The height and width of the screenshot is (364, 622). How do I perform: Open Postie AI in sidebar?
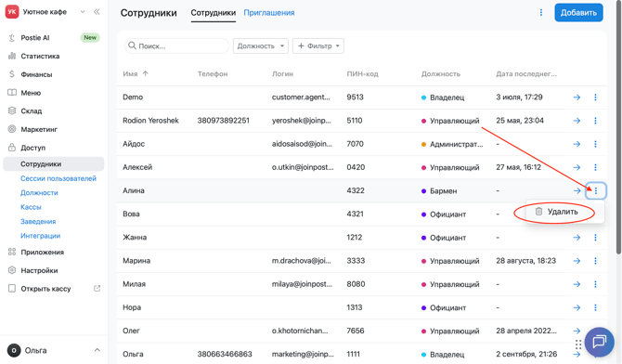[x=35, y=38]
